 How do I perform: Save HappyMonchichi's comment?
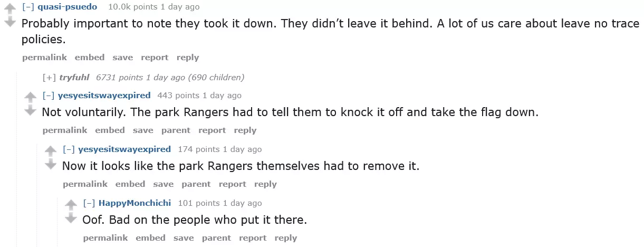184,237
